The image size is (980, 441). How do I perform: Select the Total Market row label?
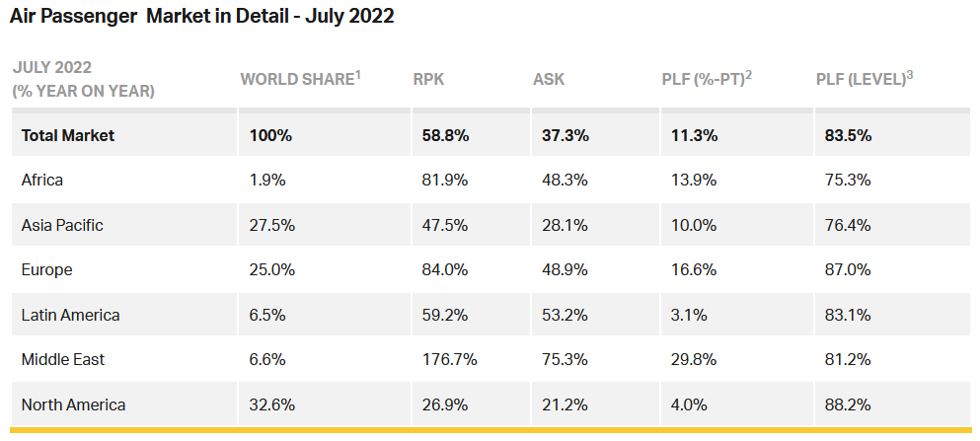click(x=68, y=136)
